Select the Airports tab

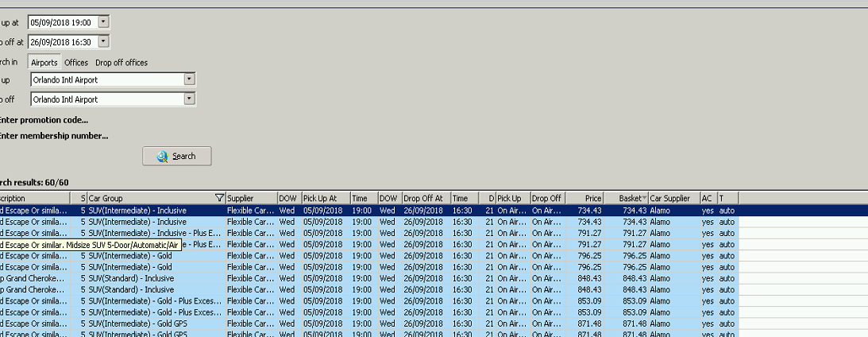point(44,63)
